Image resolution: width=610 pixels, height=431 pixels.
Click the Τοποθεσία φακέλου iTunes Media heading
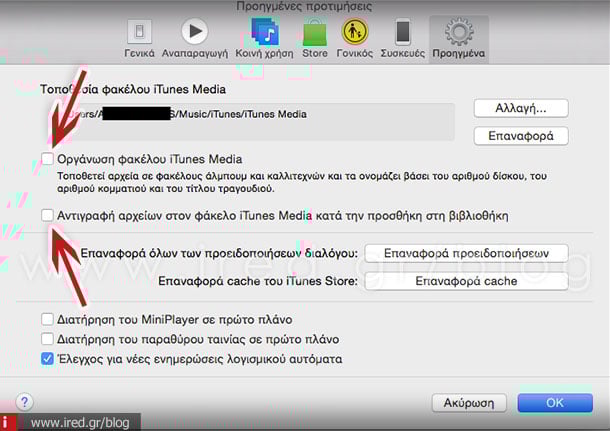point(133,89)
